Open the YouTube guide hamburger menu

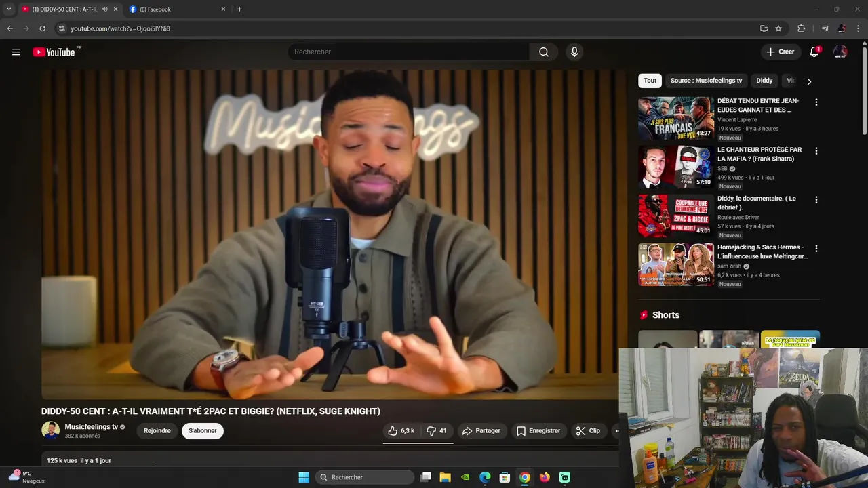[x=16, y=52]
